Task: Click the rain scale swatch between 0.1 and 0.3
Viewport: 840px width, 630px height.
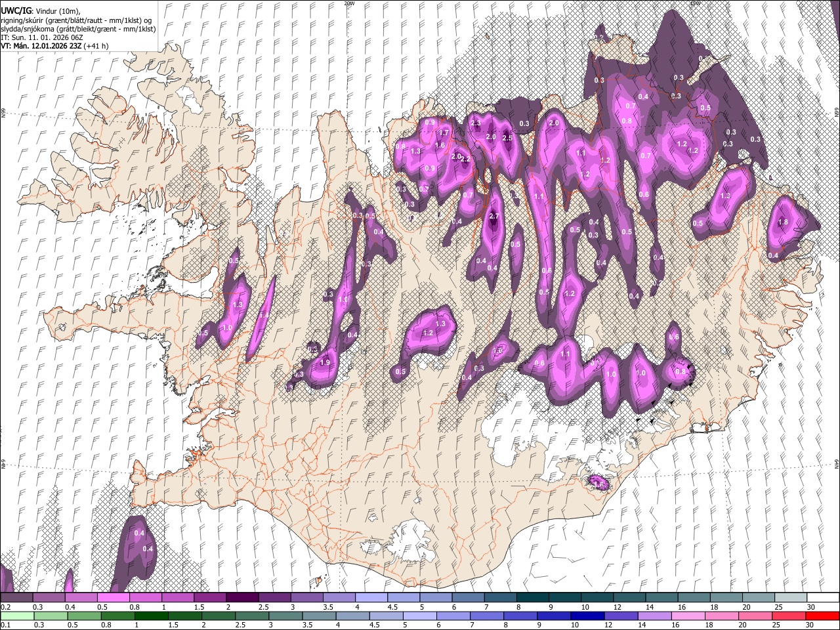Action: (x=16, y=616)
